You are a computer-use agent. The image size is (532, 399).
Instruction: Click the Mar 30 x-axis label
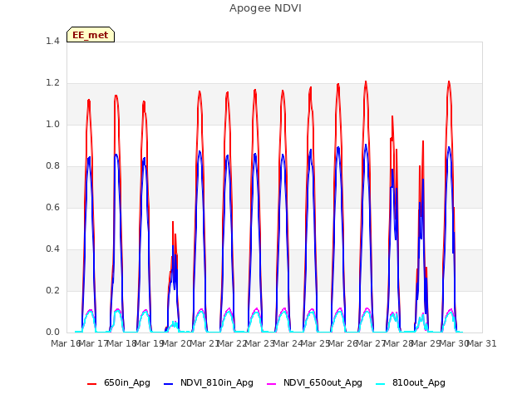click(x=454, y=343)
